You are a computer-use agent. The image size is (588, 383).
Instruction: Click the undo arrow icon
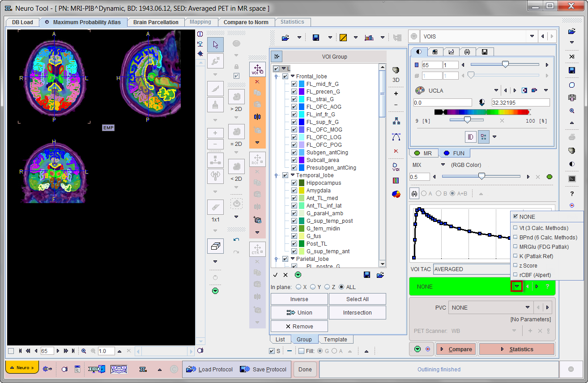coord(236,240)
